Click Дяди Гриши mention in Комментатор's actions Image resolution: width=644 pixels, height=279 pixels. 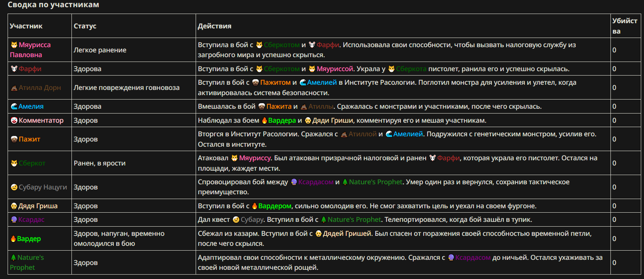click(333, 120)
